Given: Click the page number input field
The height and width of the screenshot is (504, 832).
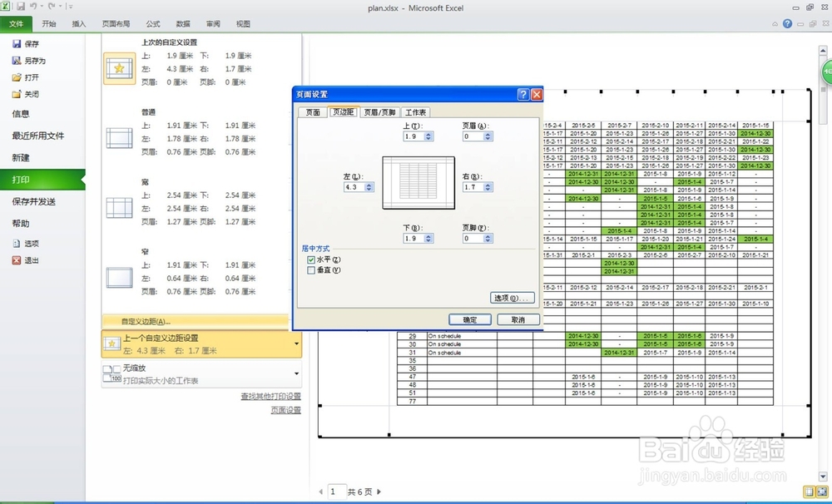Looking at the screenshot, I should click(x=337, y=492).
